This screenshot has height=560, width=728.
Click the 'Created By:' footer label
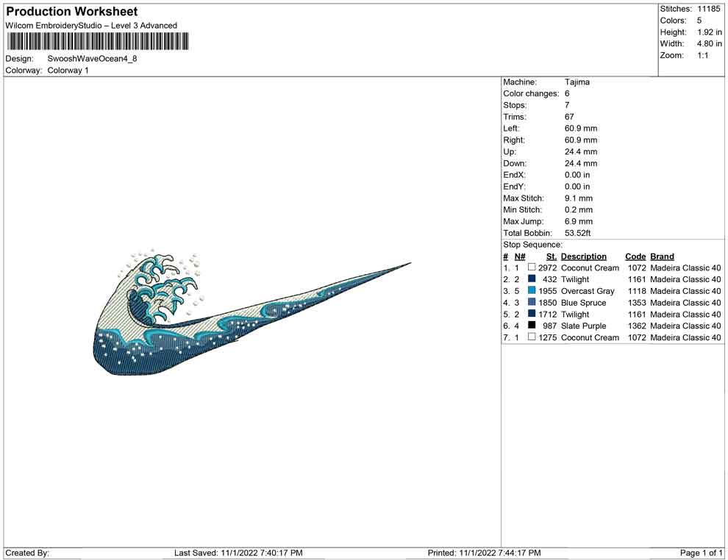click(x=27, y=553)
